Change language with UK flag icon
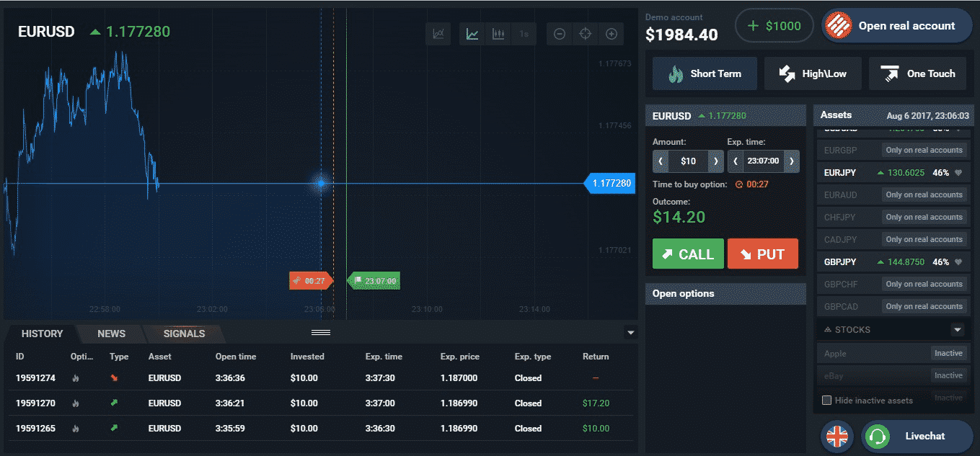This screenshot has height=456, width=980. click(x=836, y=436)
